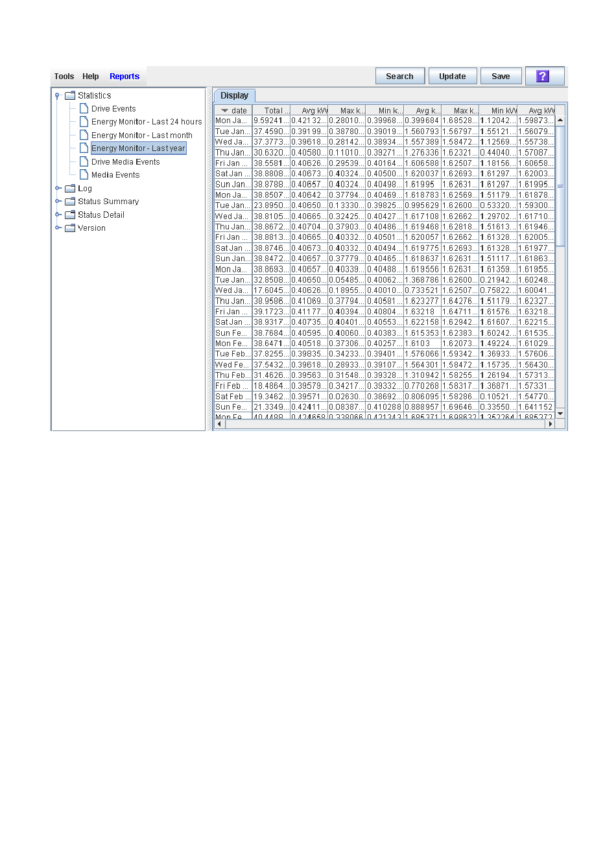616x842 pixels.
Task: Select Energy Monitor - Last month report
Action: 142,135
